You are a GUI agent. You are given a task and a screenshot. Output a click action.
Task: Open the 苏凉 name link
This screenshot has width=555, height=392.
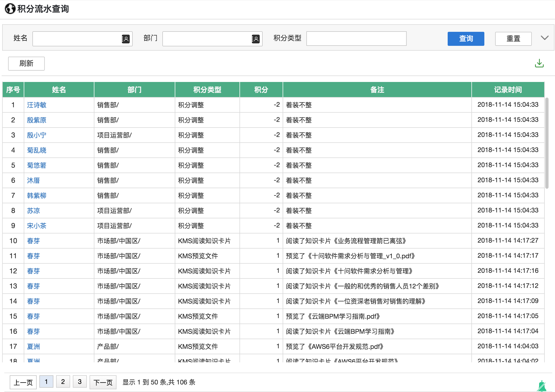point(33,211)
